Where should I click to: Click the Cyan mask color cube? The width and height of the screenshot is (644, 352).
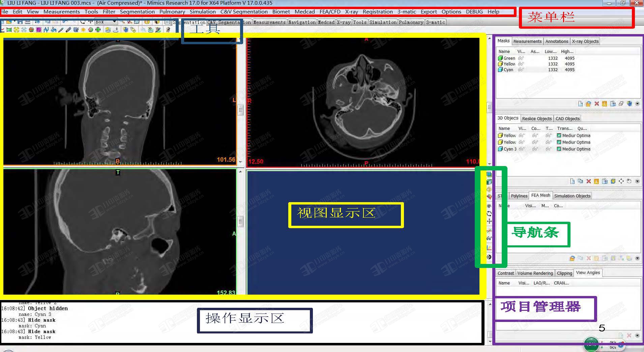click(x=500, y=70)
